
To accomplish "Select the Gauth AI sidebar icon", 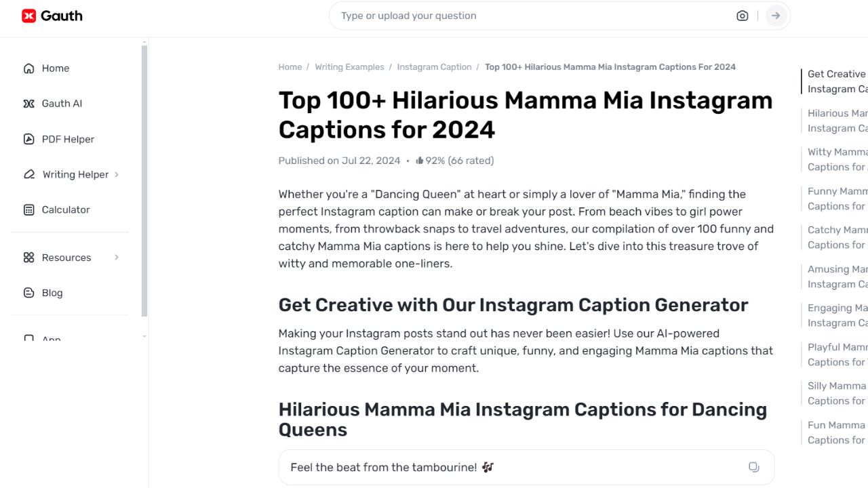I will pos(28,103).
